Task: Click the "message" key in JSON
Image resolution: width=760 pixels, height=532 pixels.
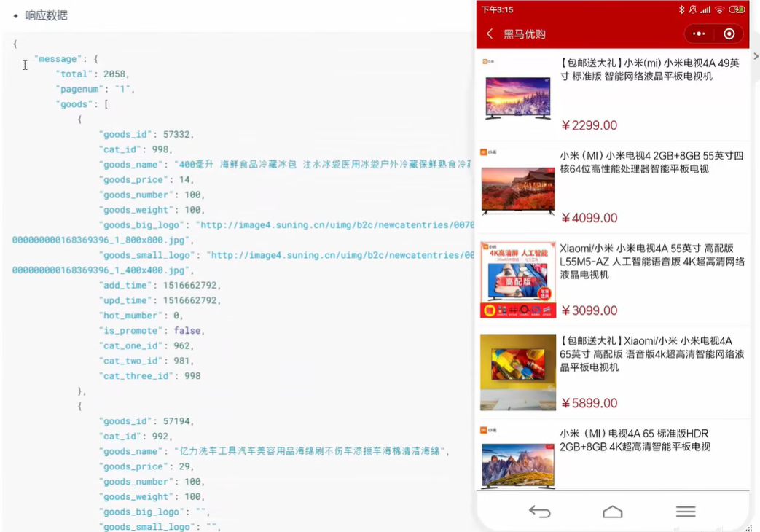Action: pyautogui.click(x=57, y=59)
